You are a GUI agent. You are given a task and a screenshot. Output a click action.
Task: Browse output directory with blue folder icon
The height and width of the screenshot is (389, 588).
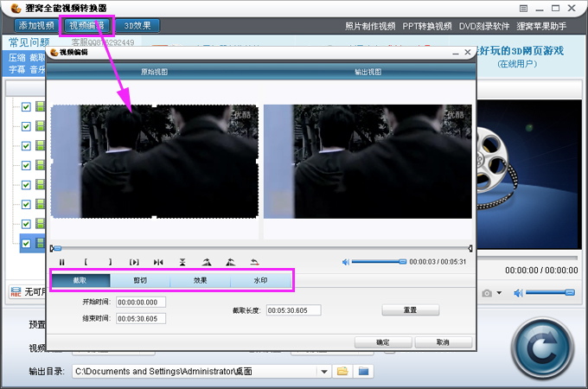pos(363,372)
